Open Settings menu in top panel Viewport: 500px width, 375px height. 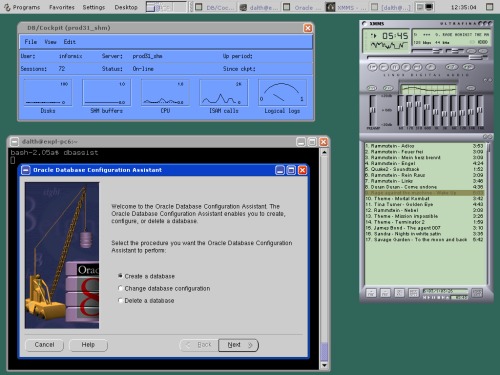point(94,7)
